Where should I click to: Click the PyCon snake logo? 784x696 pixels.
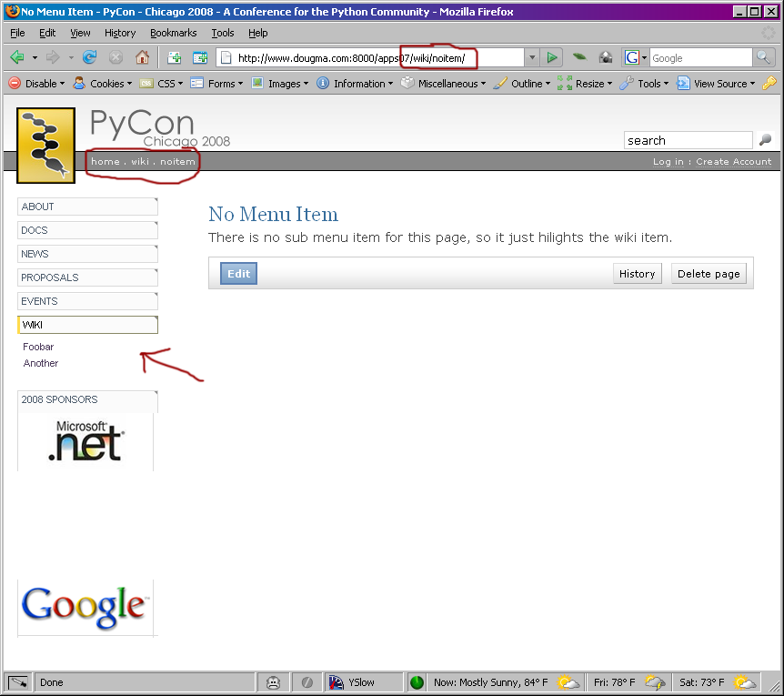(x=45, y=144)
